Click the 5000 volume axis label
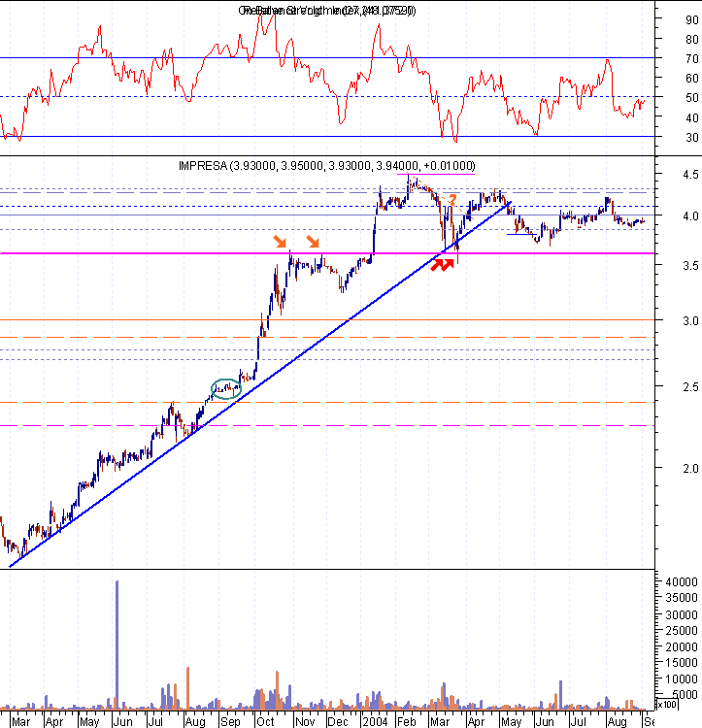The width and height of the screenshot is (702, 728). pyautogui.click(x=685, y=695)
